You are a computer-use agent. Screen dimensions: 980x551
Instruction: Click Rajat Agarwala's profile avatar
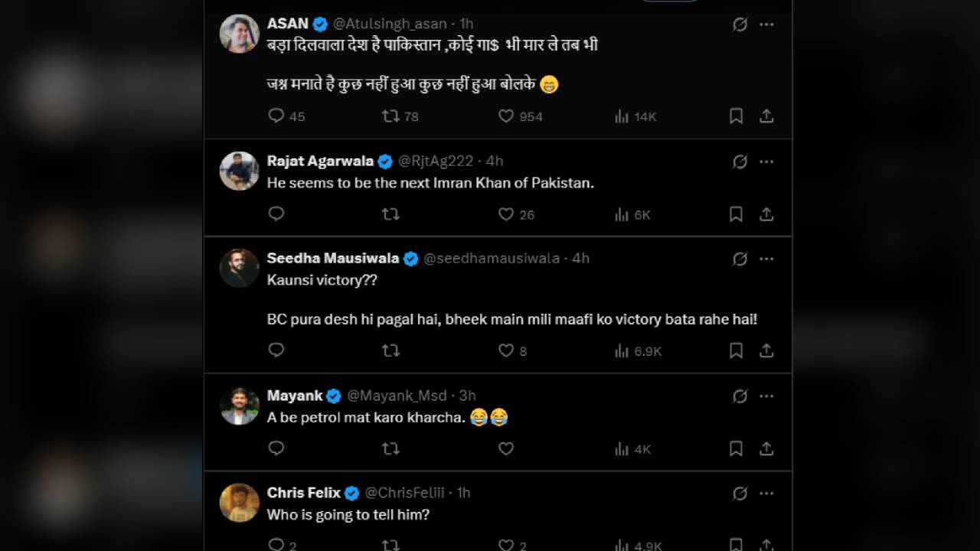point(240,171)
